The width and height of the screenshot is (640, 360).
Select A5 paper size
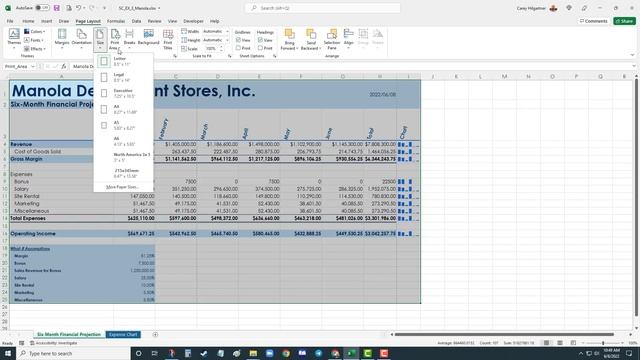click(x=123, y=125)
